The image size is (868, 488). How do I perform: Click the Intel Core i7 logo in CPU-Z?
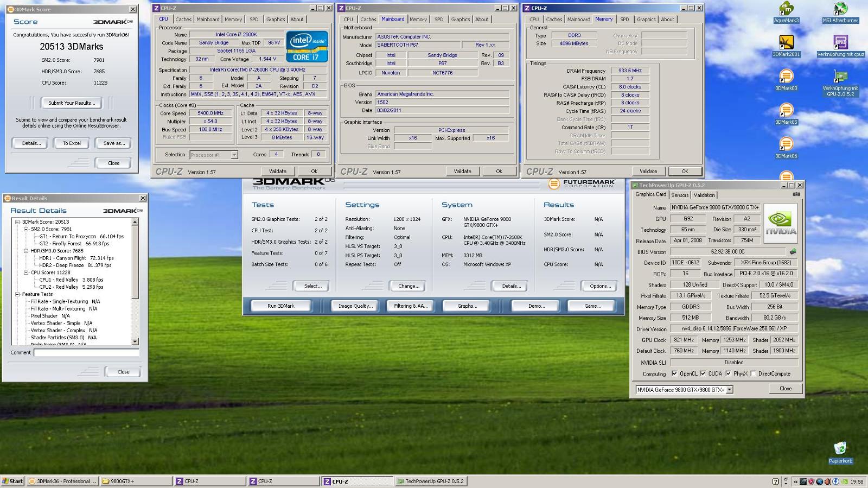pos(307,47)
